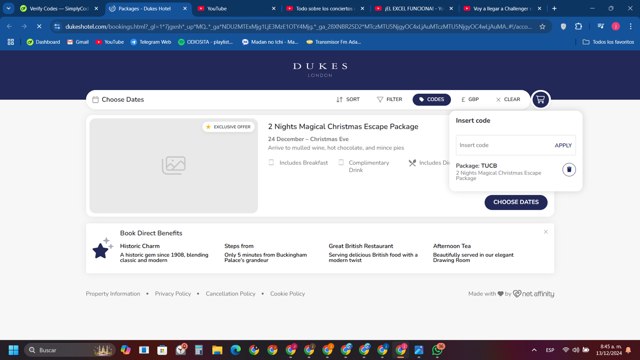Switch to the Todo sobre los conciertos tab

coord(326,8)
